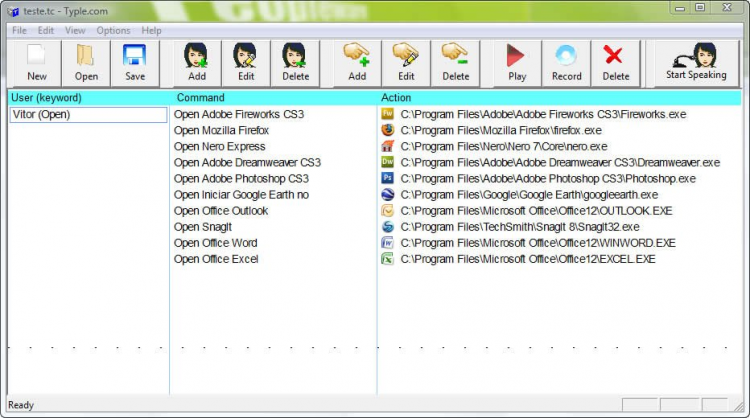
Task: Select command Open Office Word
Action: 215,243
